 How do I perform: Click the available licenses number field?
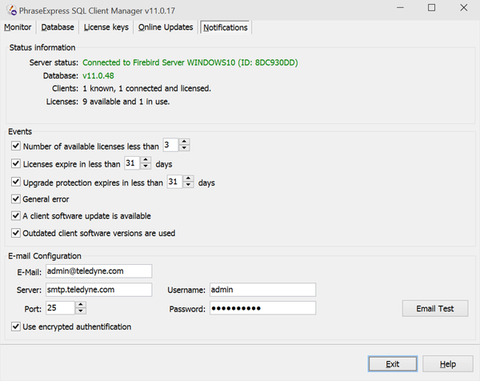pyautogui.click(x=171, y=145)
